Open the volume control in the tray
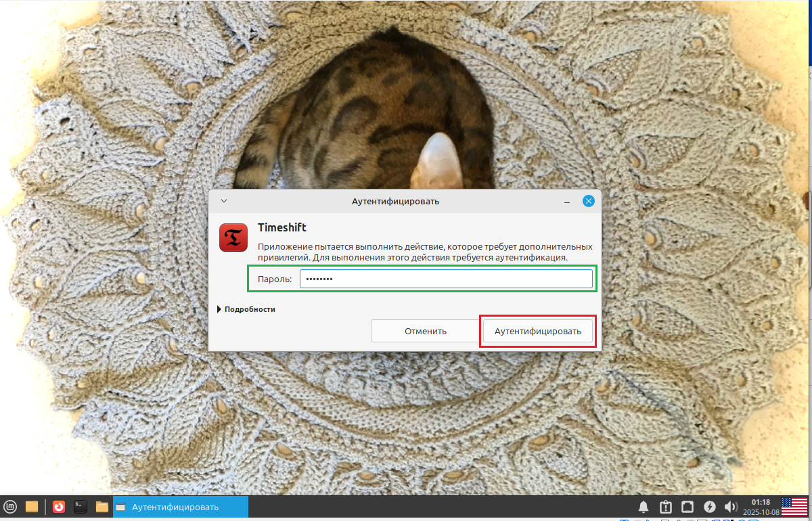 pyautogui.click(x=731, y=506)
